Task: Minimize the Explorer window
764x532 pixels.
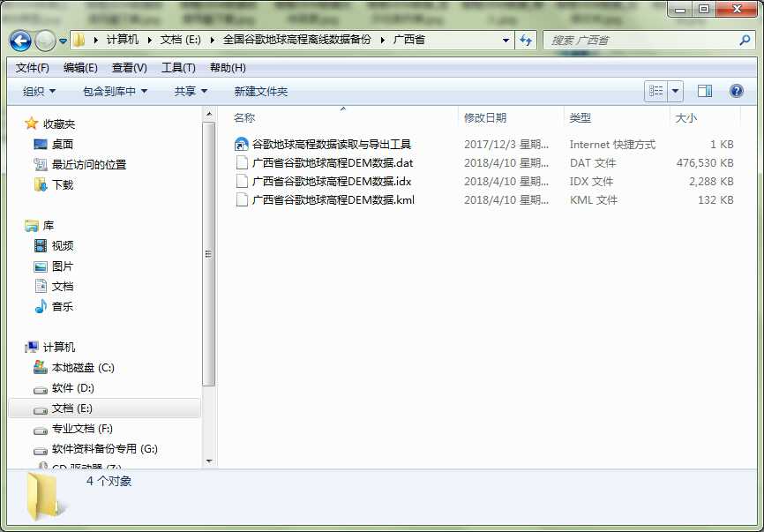Action: click(x=681, y=10)
